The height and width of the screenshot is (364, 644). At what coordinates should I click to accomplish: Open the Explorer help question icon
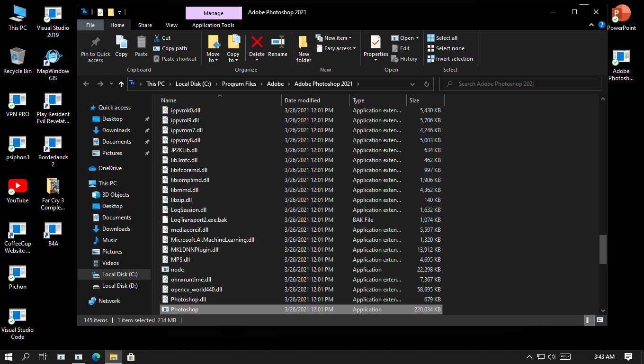[601, 25]
